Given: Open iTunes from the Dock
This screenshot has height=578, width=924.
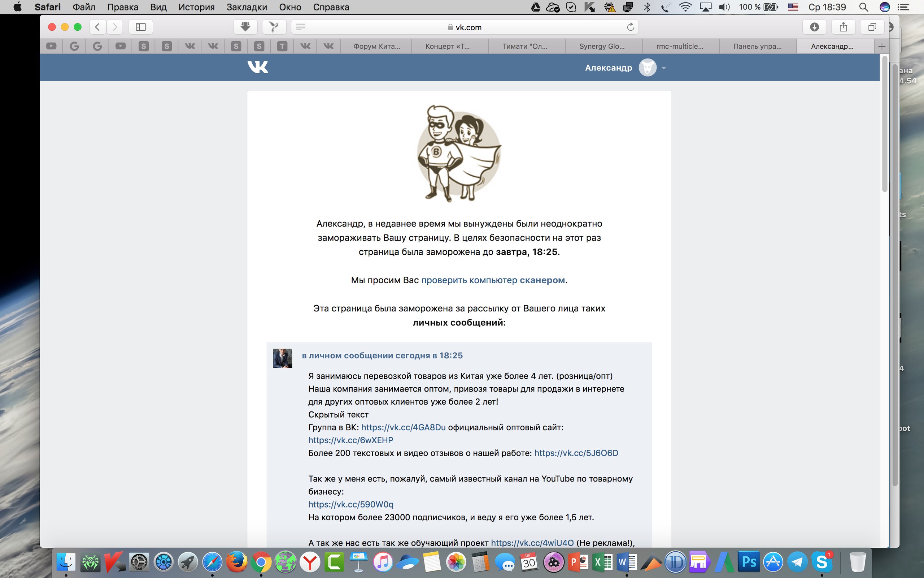Looking at the screenshot, I should tap(383, 562).
